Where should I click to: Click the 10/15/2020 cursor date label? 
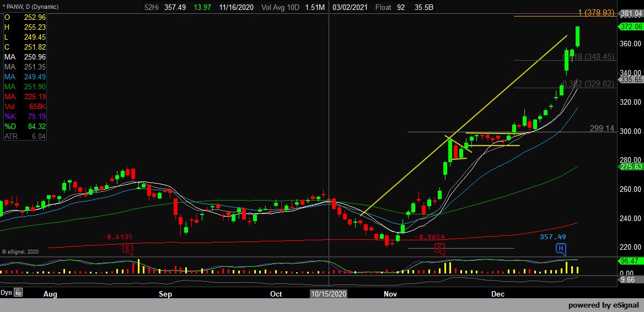pos(329,294)
